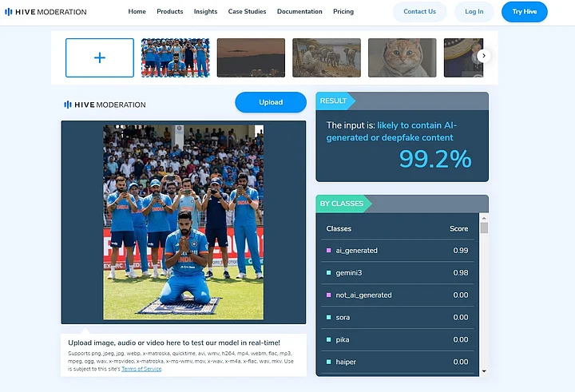Go to the Pricing page
Screen dimensions: 575x392
[343, 11]
